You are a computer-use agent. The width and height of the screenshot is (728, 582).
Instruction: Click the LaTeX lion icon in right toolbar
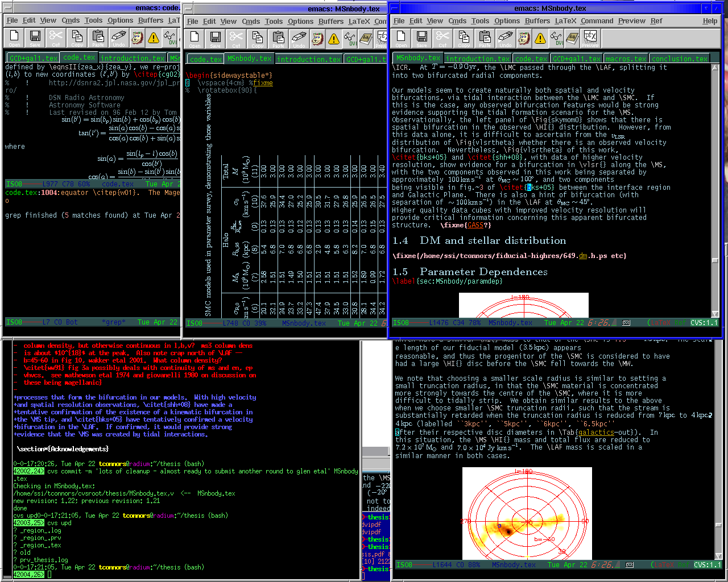click(524, 38)
